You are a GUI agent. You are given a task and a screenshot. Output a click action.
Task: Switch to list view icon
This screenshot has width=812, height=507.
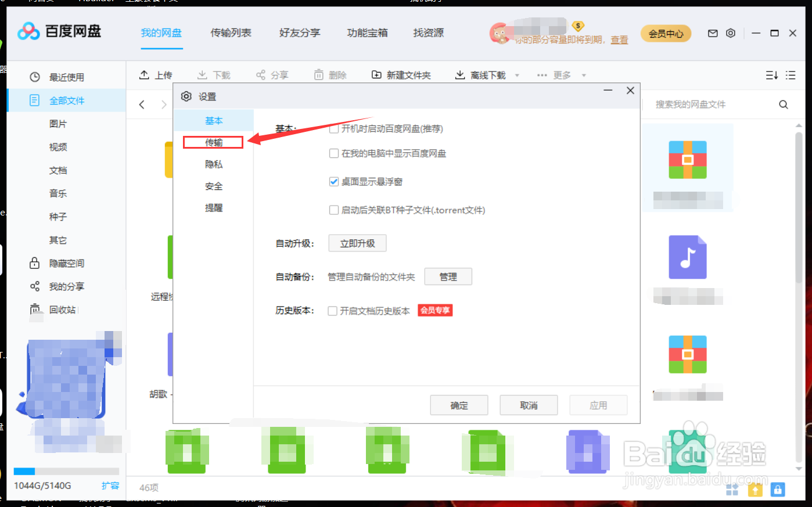791,75
